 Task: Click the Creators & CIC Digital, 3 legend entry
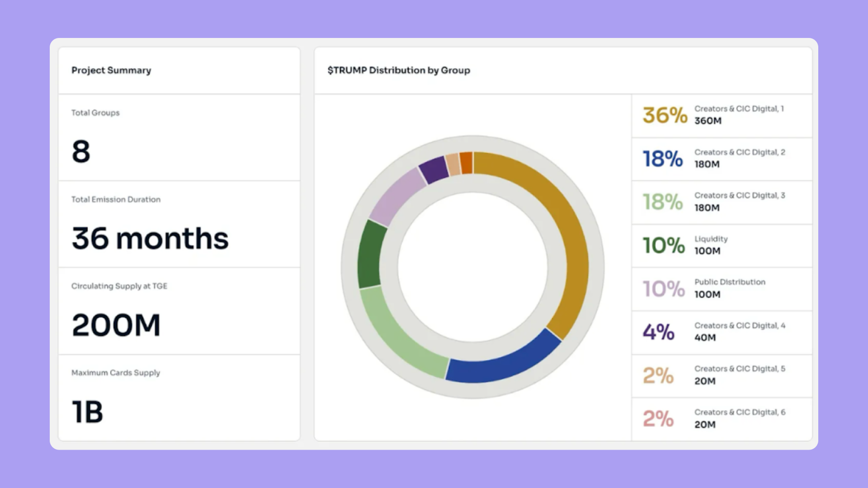[x=722, y=202]
